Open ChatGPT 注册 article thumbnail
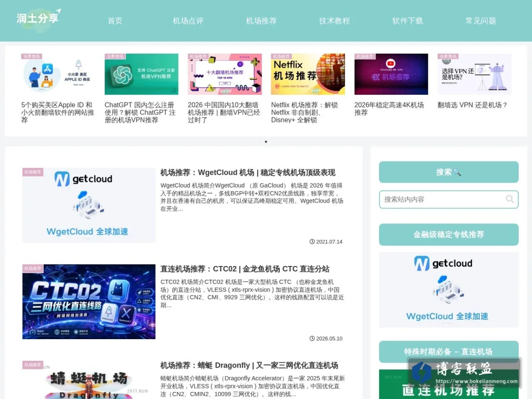Viewport: 532px width, 399px height. (141, 74)
